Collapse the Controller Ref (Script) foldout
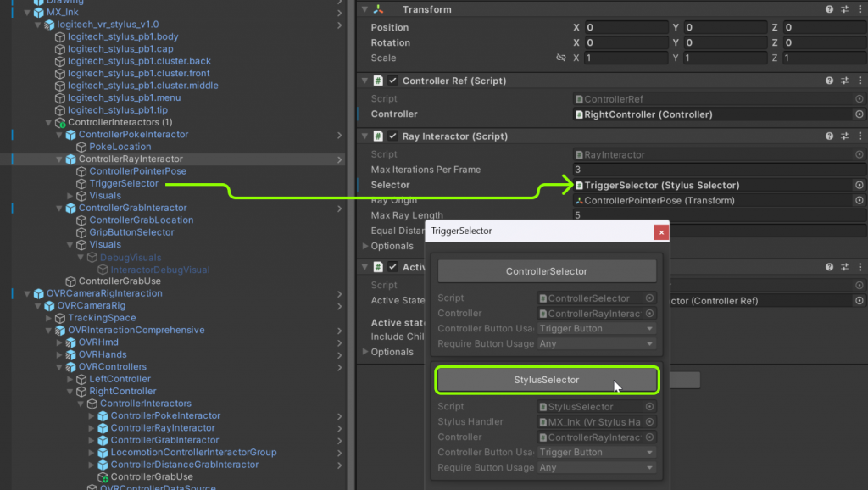The width and height of the screenshot is (868, 490). [x=364, y=81]
